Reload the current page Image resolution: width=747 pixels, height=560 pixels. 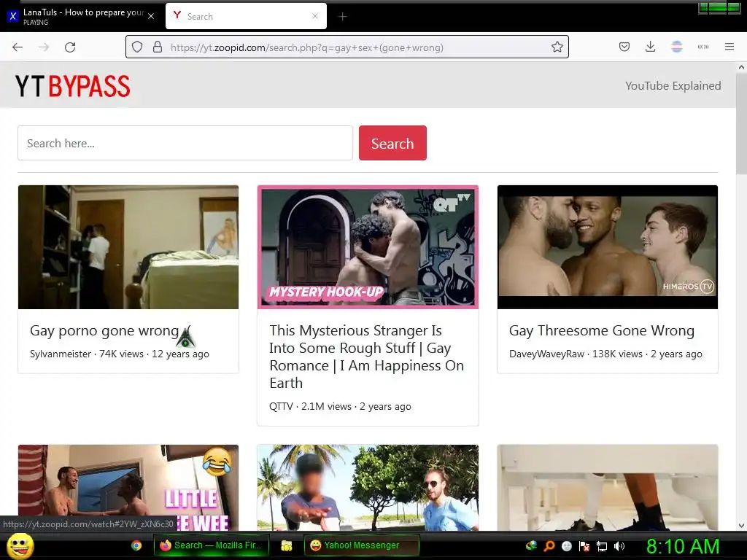click(x=70, y=47)
